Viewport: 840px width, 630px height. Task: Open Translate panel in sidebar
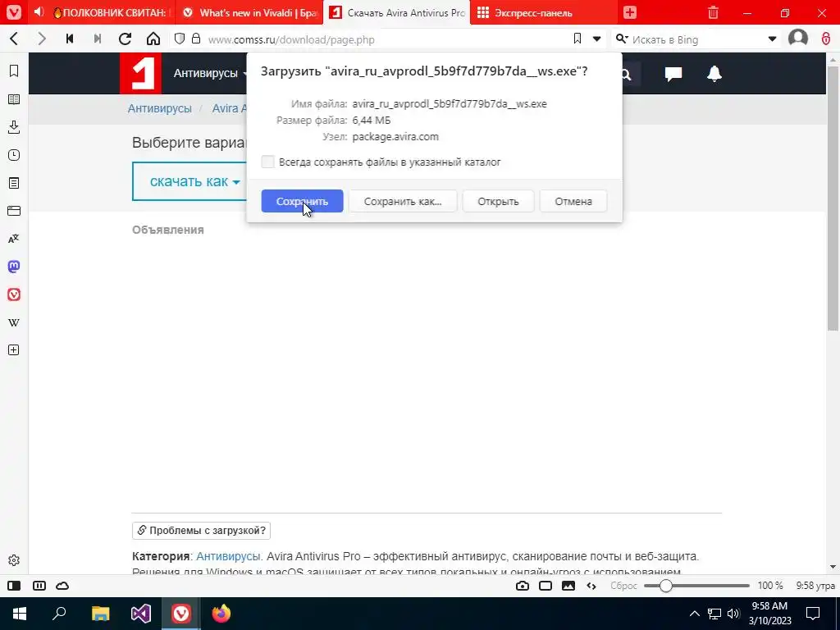(14, 239)
